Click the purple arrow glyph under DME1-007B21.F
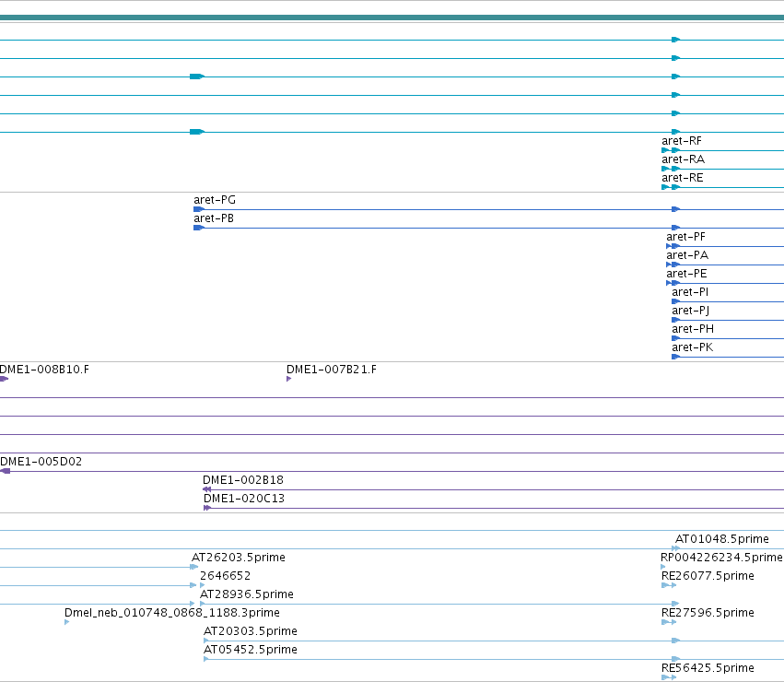This screenshot has width=784, height=682. point(288,379)
